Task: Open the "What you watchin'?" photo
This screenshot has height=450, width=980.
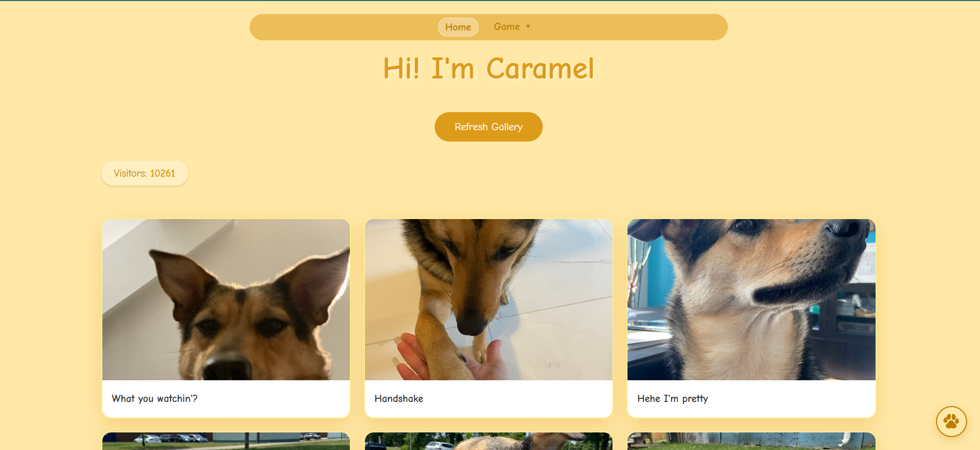Action: pos(226,300)
